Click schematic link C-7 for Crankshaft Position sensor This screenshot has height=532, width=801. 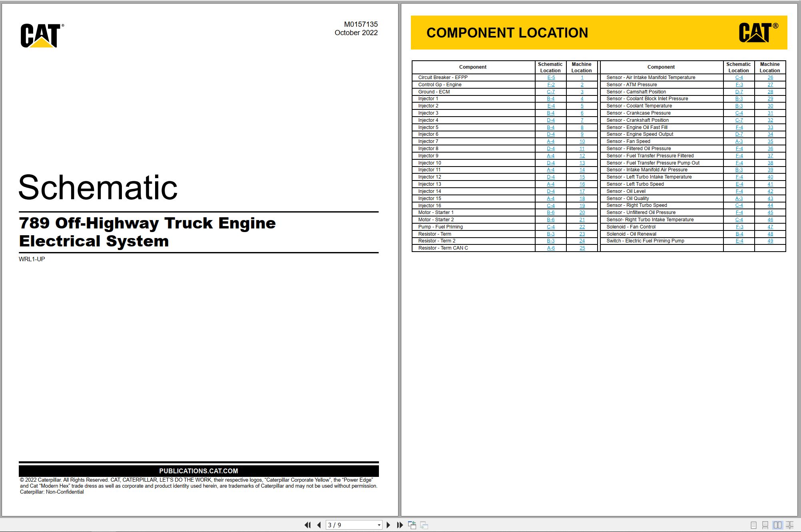coord(739,120)
